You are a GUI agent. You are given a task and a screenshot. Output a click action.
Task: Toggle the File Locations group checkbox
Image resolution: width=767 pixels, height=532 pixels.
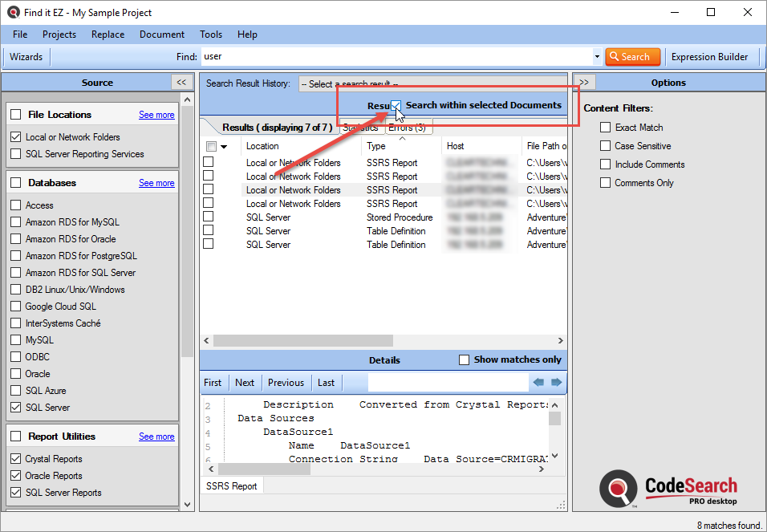tap(16, 114)
